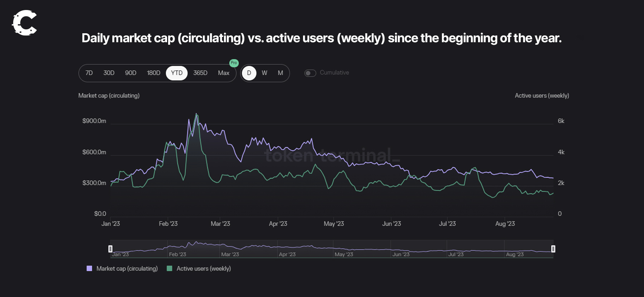Click the left range slider handle

pyautogui.click(x=110, y=249)
